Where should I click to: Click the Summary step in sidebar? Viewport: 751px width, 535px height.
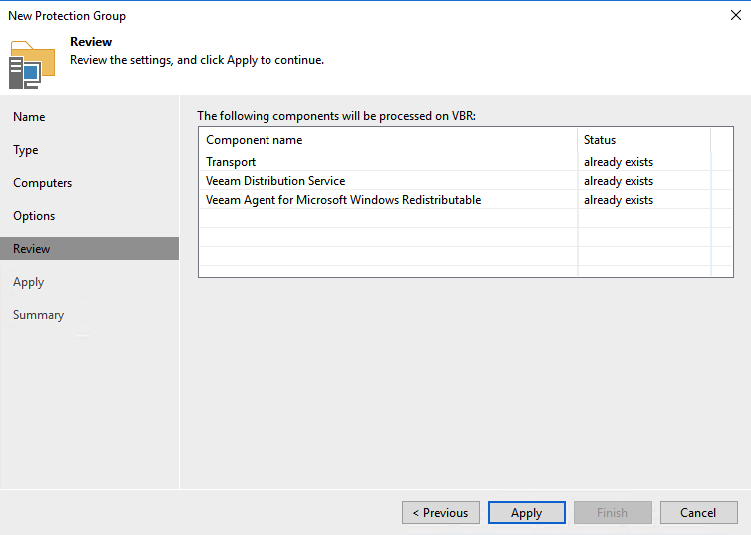coord(39,315)
